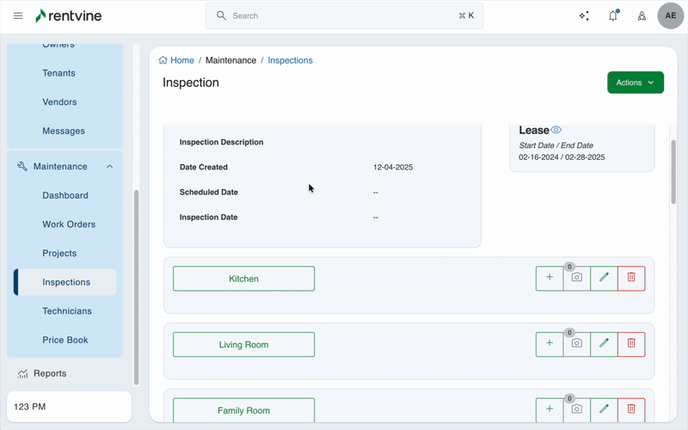Click the hamburger menu icon
688x430 pixels.
(17, 16)
